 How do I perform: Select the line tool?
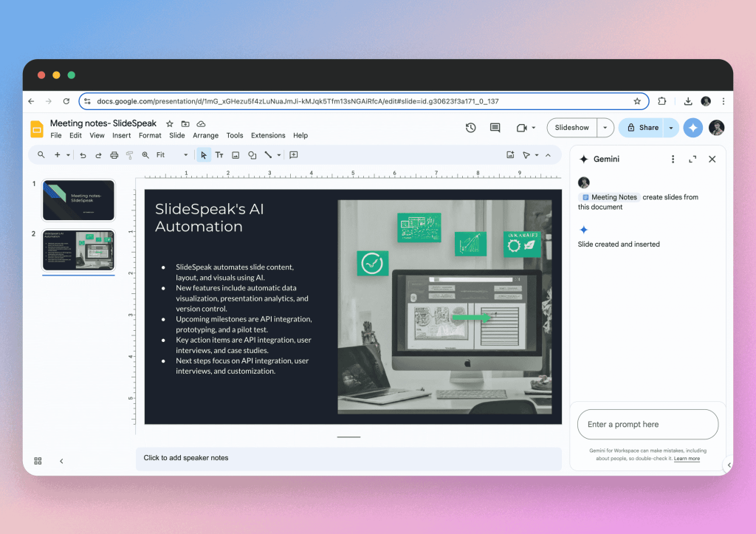(268, 155)
